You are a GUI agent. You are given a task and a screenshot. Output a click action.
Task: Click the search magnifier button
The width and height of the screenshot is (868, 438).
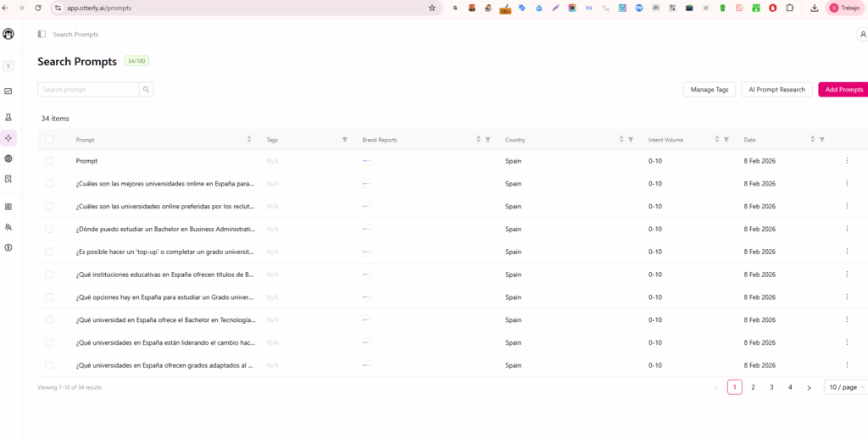pos(146,90)
